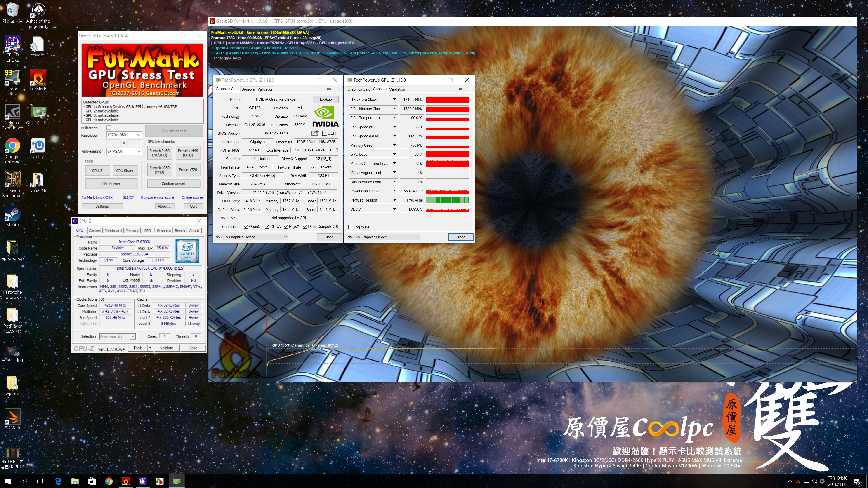Open the Resolution 1920x1080 dropdown in FurMark
The height and width of the screenshot is (488, 868).
[124, 135]
